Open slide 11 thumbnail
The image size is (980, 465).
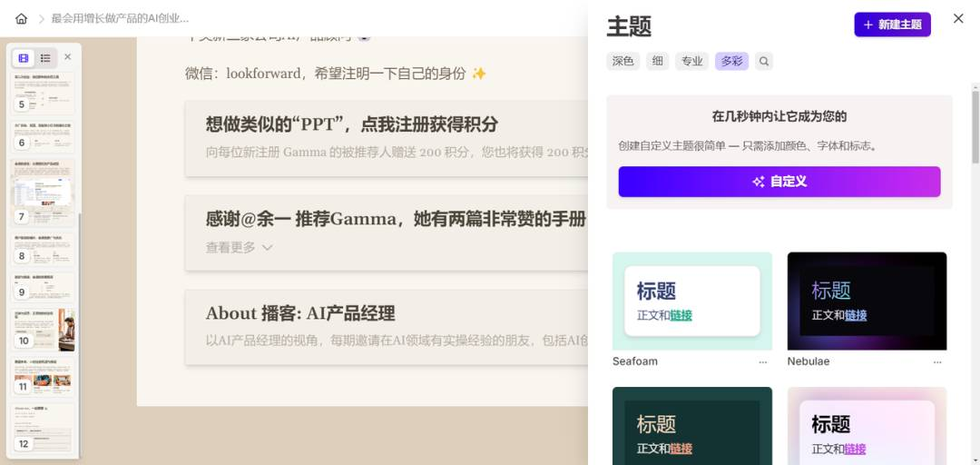point(44,376)
